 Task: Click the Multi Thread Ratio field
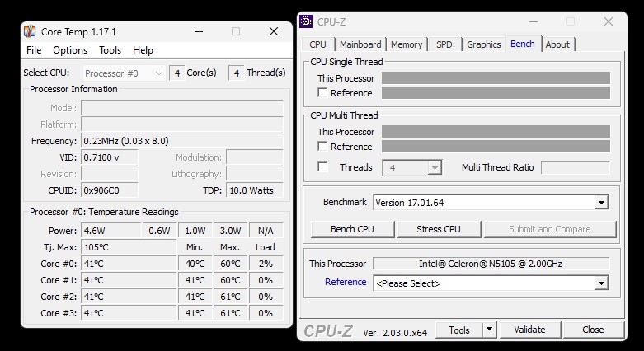point(575,167)
